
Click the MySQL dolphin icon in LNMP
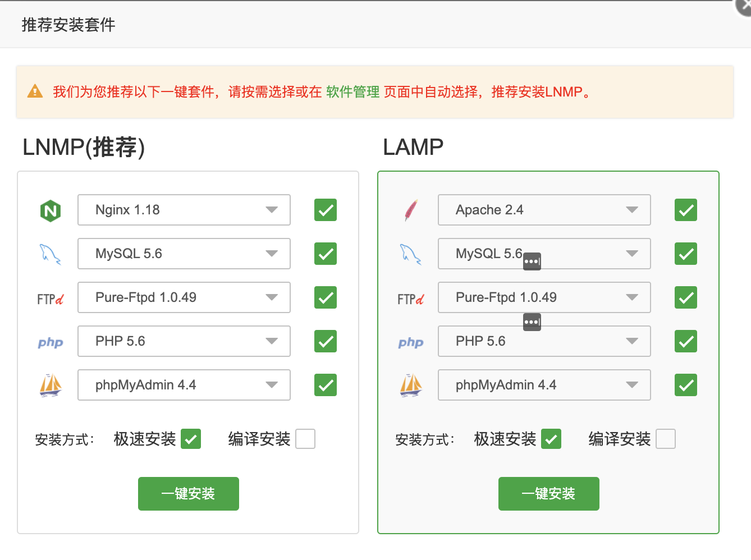[x=51, y=254]
